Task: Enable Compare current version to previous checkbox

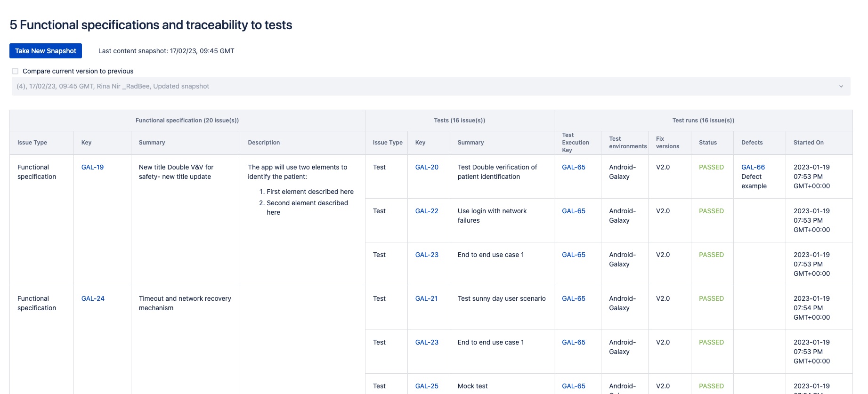Action: click(15, 71)
